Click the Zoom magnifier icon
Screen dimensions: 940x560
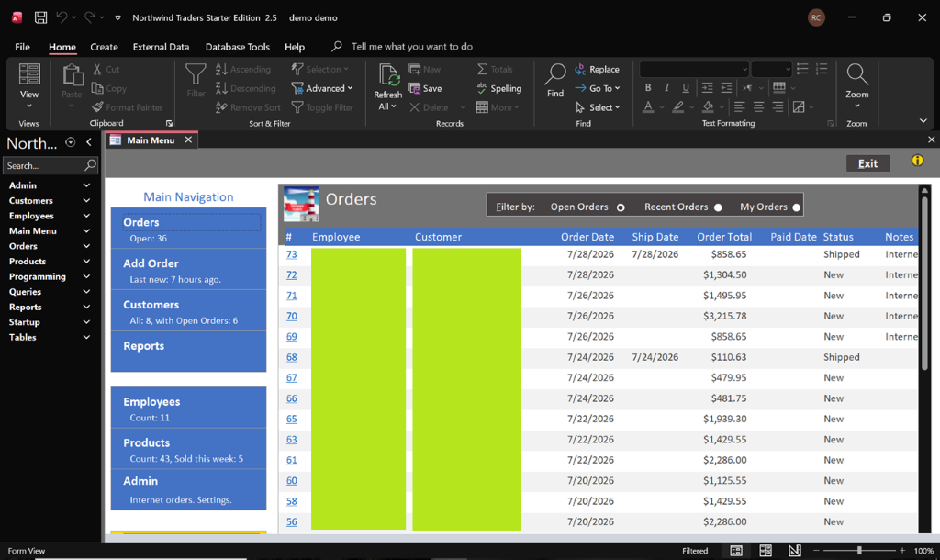pos(856,74)
